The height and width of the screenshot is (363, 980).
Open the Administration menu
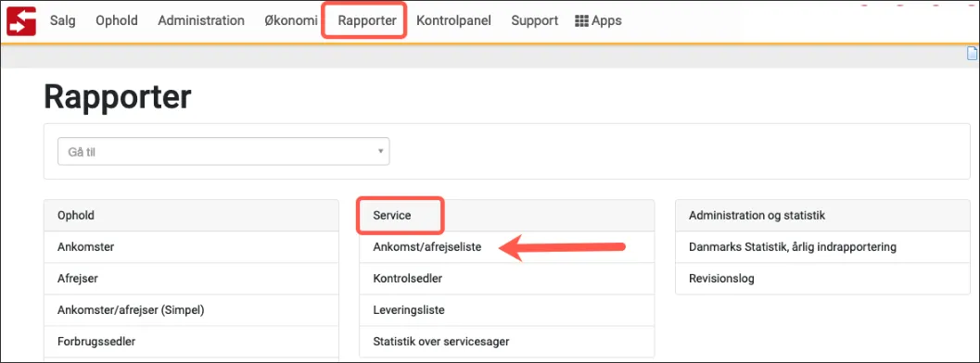(201, 20)
